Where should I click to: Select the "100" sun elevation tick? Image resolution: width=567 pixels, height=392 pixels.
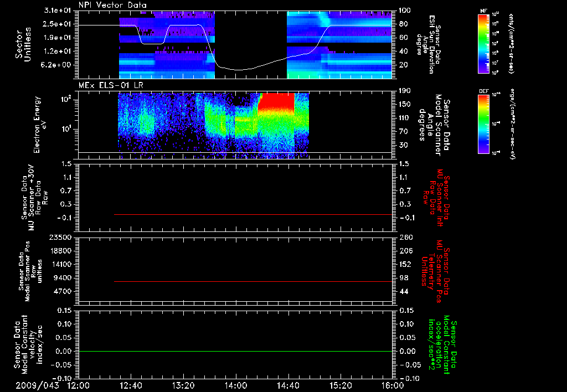click(406, 11)
